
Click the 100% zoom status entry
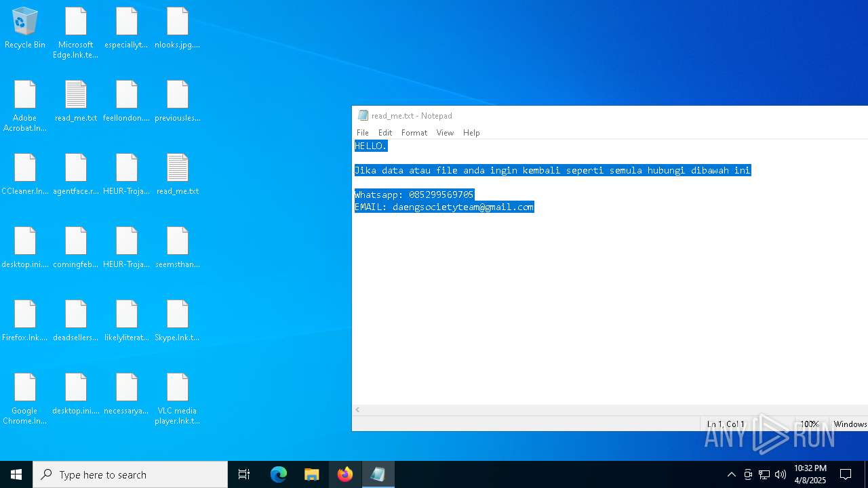click(x=809, y=424)
